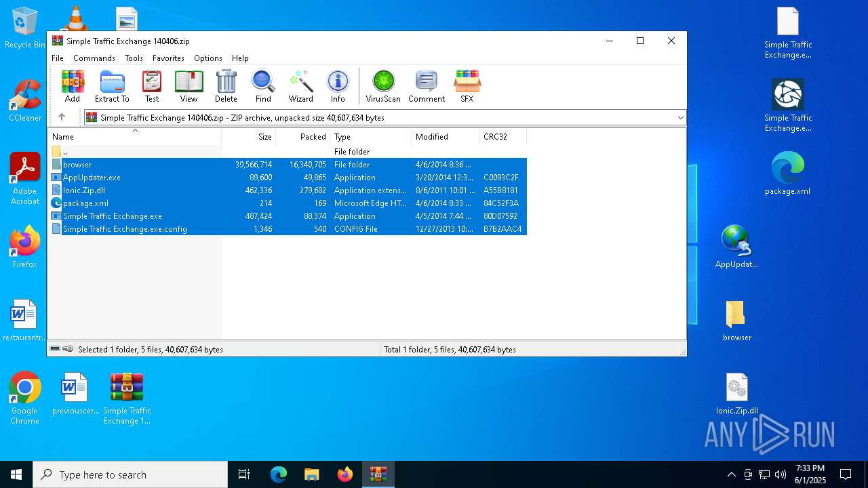Screen dimensions: 868x488
Task: Click the Add toolbar icon
Action: 73,86
